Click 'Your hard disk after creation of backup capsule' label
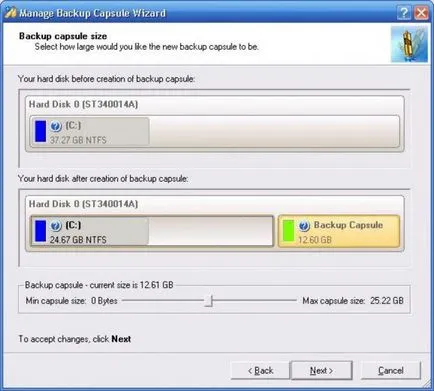The height and width of the screenshot is (391, 434). click(x=103, y=179)
